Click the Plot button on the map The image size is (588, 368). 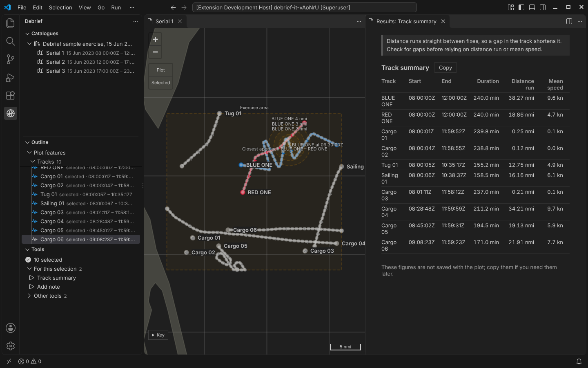click(x=161, y=70)
